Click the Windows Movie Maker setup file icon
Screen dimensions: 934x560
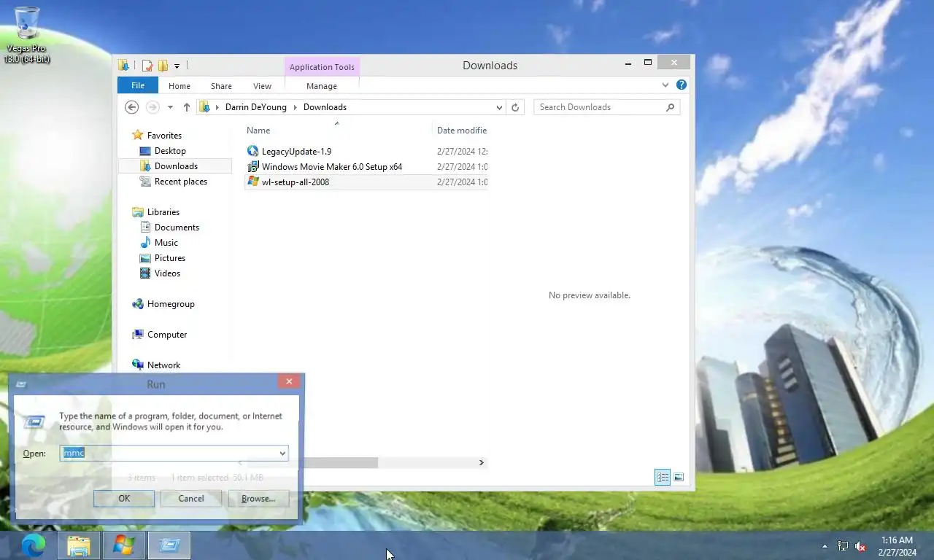[253, 166]
